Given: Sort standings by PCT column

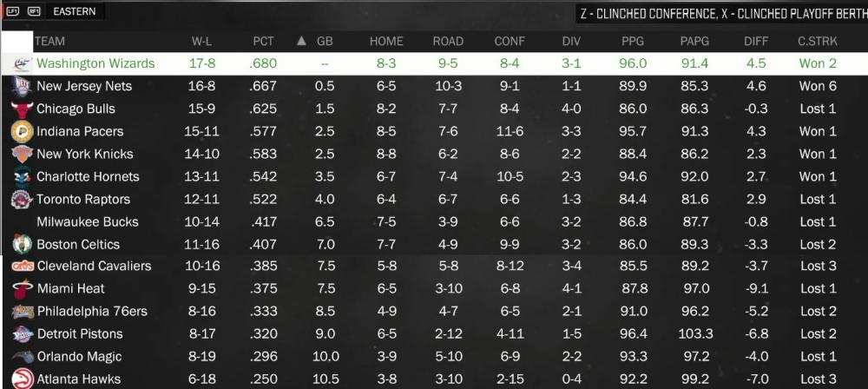Looking at the screenshot, I should [264, 41].
